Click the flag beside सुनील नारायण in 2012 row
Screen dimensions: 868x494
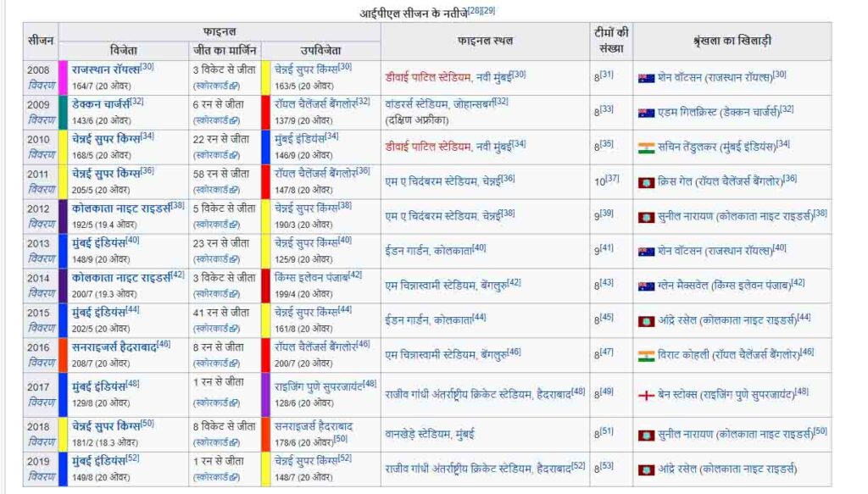coord(646,218)
